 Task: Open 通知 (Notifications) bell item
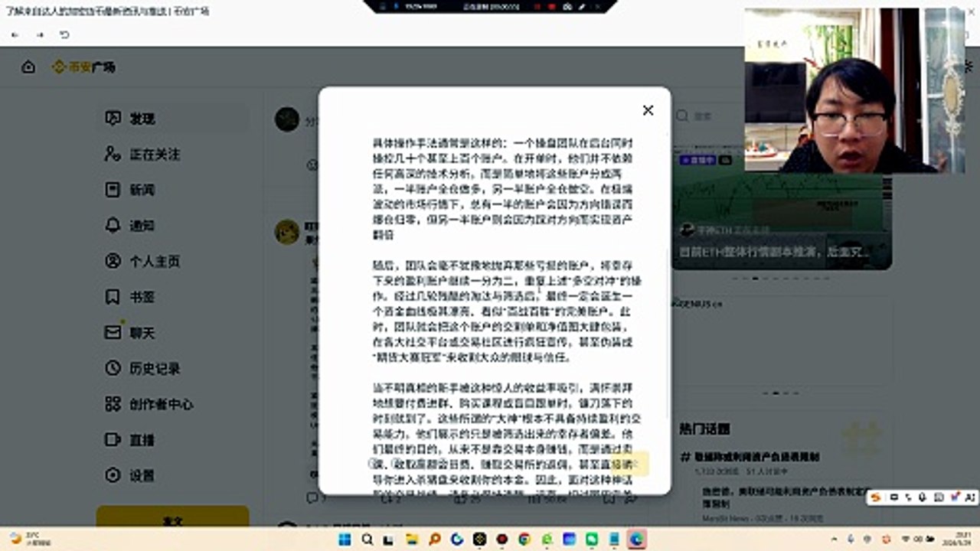174,225
